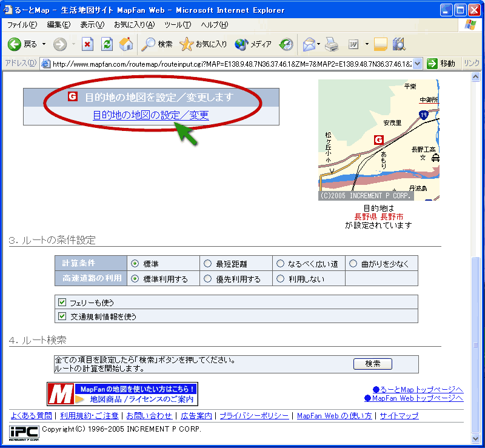The image size is (485, 448).
Task: Click the MapFan 地図商品/ライセンスのご案内 banner
Action: pyautogui.click(x=122, y=394)
